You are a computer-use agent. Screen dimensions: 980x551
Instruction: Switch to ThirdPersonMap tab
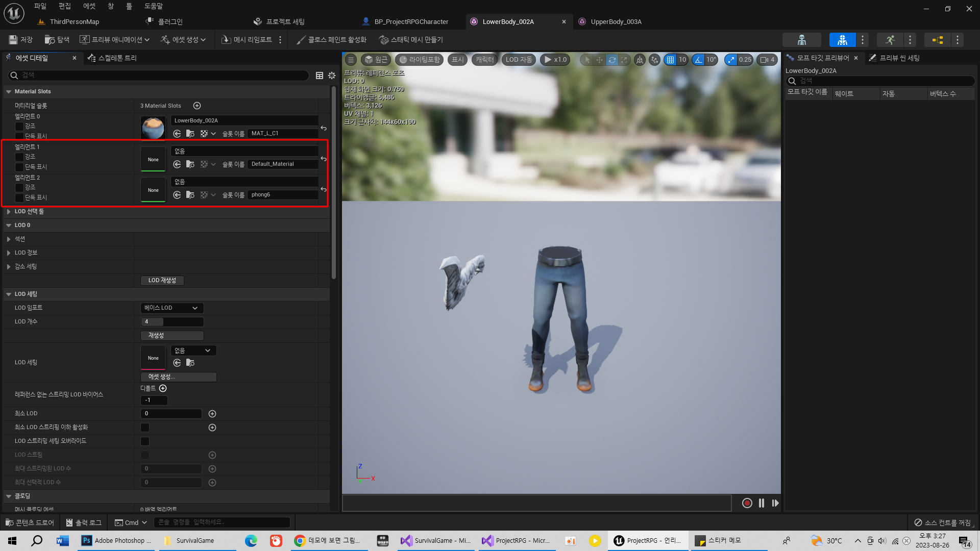click(75, 21)
